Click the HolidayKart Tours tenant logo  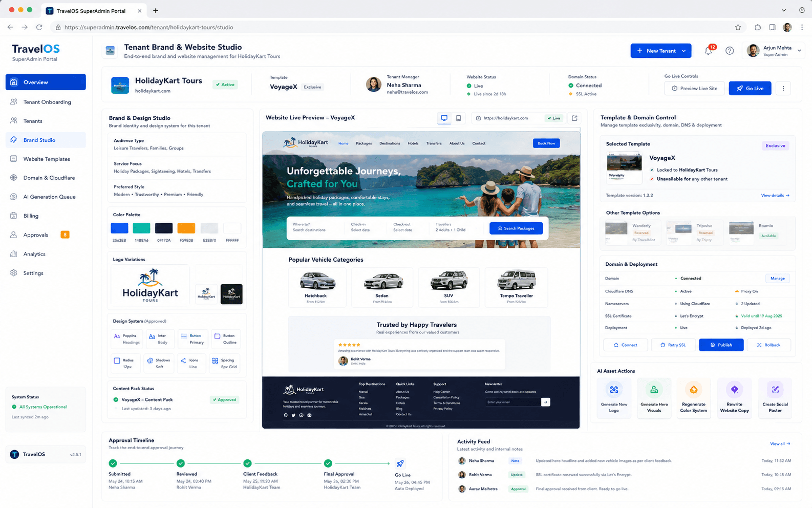coord(120,85)
